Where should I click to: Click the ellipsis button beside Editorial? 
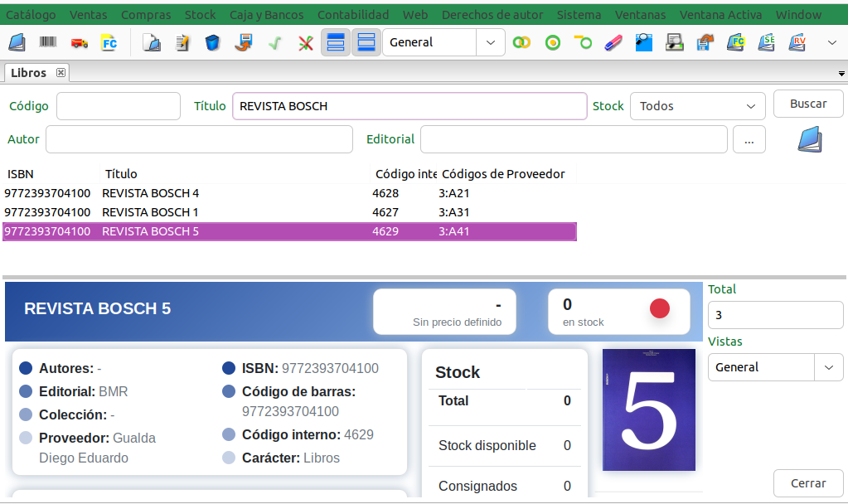749,139
